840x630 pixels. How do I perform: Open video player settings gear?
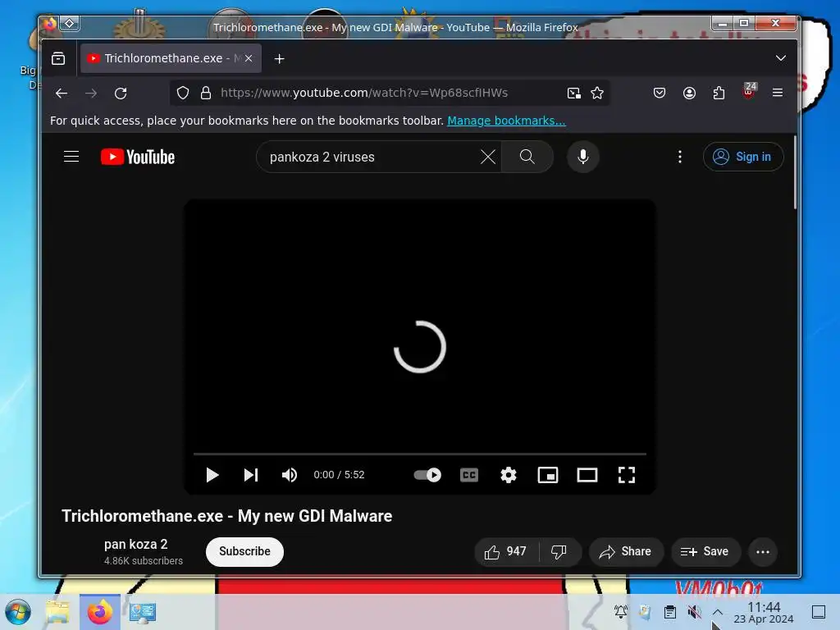click(509, 475)
